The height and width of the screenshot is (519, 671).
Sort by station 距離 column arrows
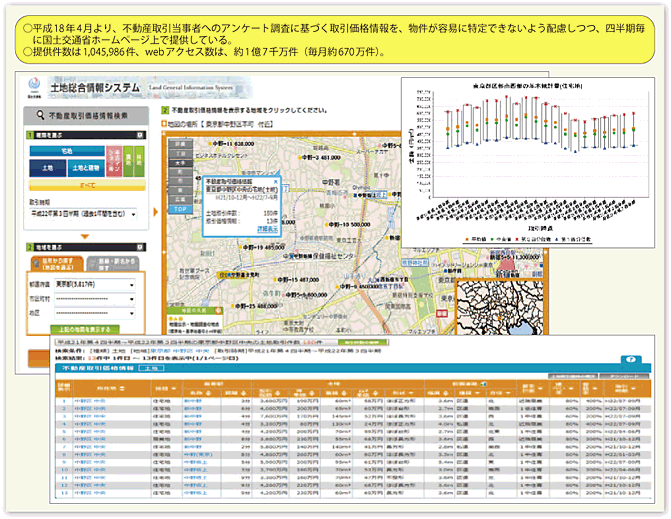pyautogui.click(x=243, y=393)
